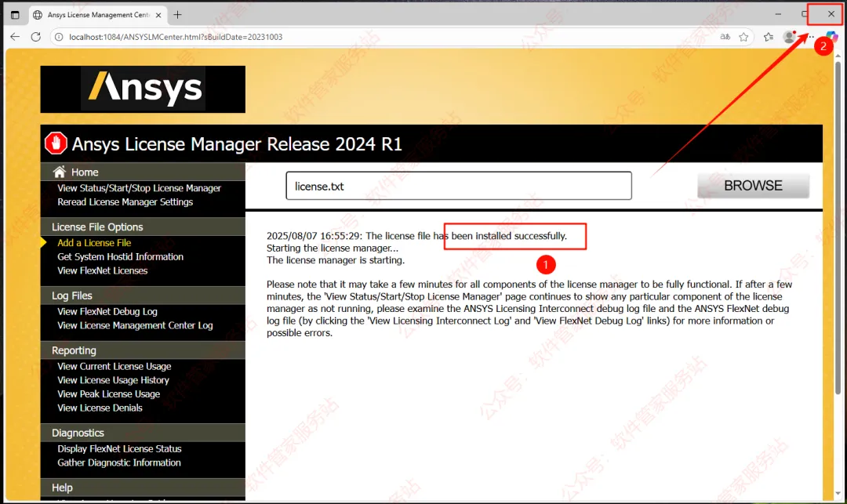Image resolution: width=847 pixels, height=504 pixels.
Task: Open View Peak License Usage
Action: pyautogui.click(x=108, y=394)
